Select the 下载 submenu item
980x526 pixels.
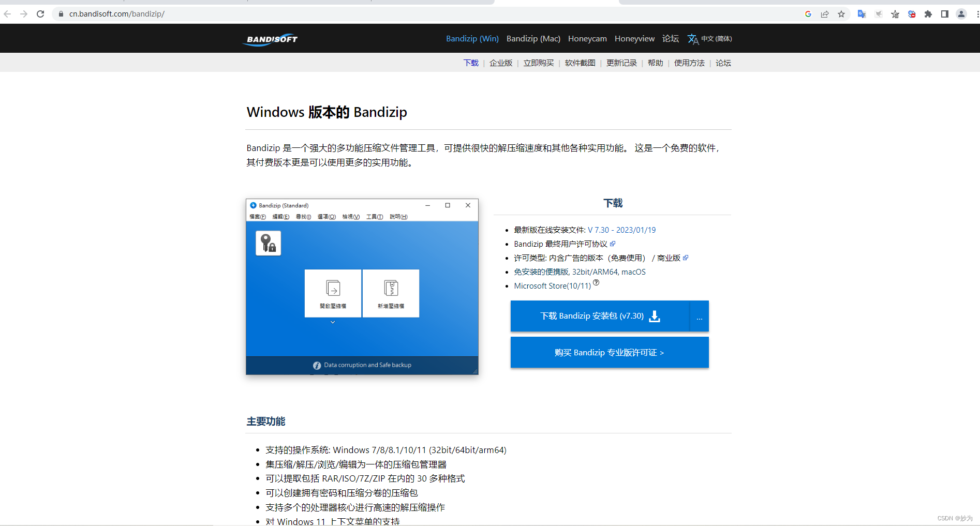(471, 63)
